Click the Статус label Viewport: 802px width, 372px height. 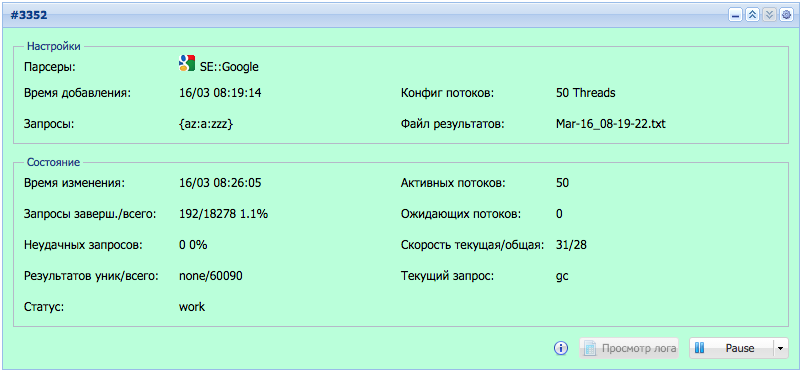44,308
